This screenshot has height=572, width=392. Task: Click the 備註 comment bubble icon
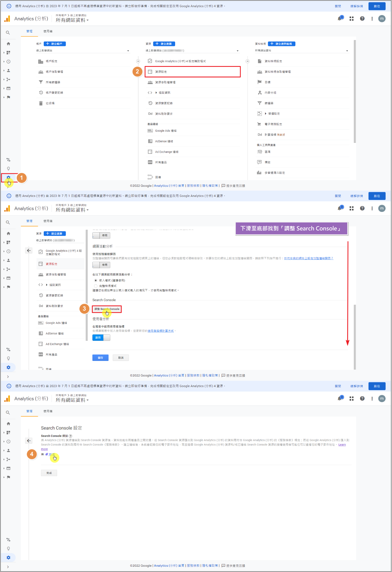(x=259, y=162)
